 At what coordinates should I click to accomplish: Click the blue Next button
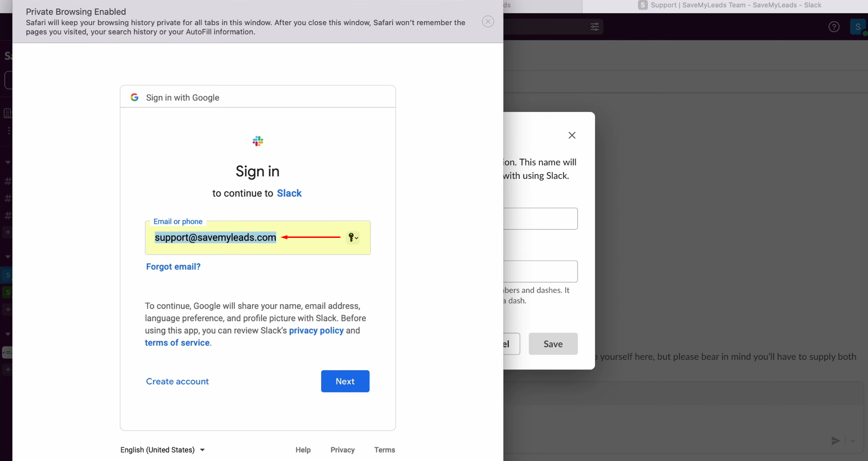click(x=345, y=381)
